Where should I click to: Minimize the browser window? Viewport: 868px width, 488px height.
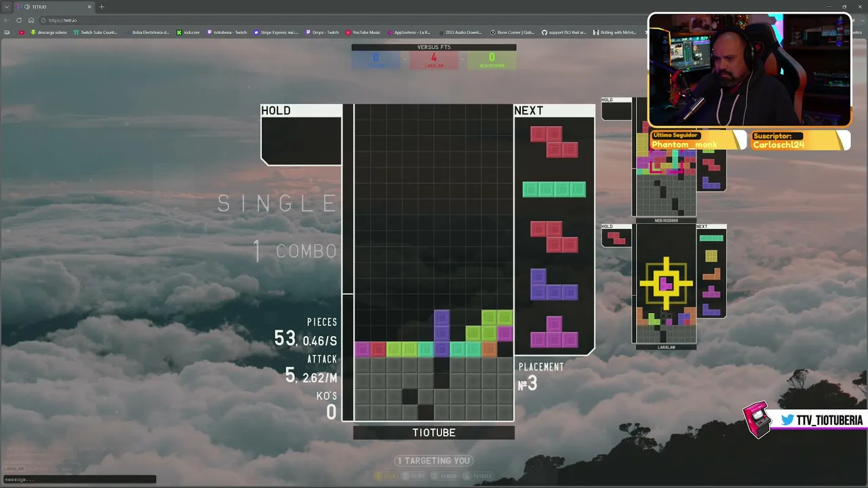point(829,7)
